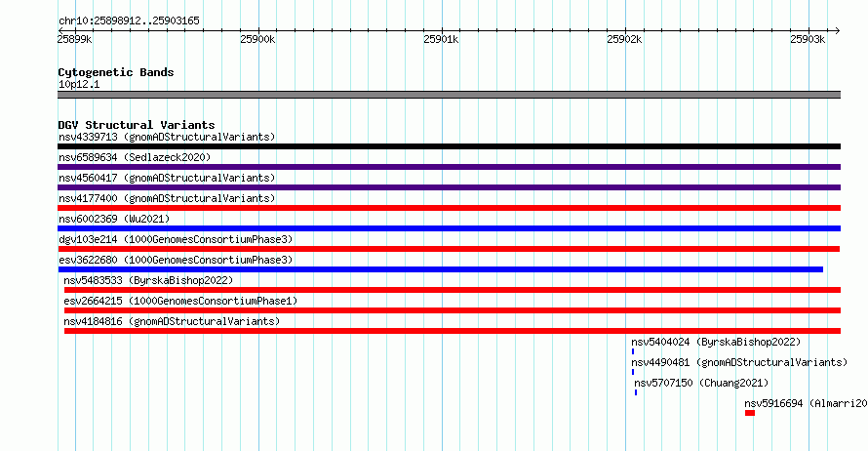The height and width of the screenshot is (451, 868).
Task: Click the nsv6002369 blue variant bar
Action: [x=449, y=228]
